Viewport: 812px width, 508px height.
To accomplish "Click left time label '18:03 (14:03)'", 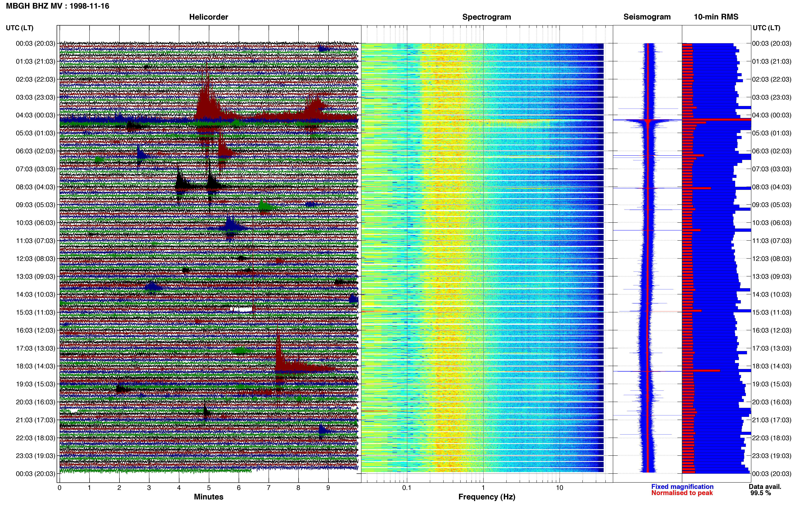I will (36, 366).
